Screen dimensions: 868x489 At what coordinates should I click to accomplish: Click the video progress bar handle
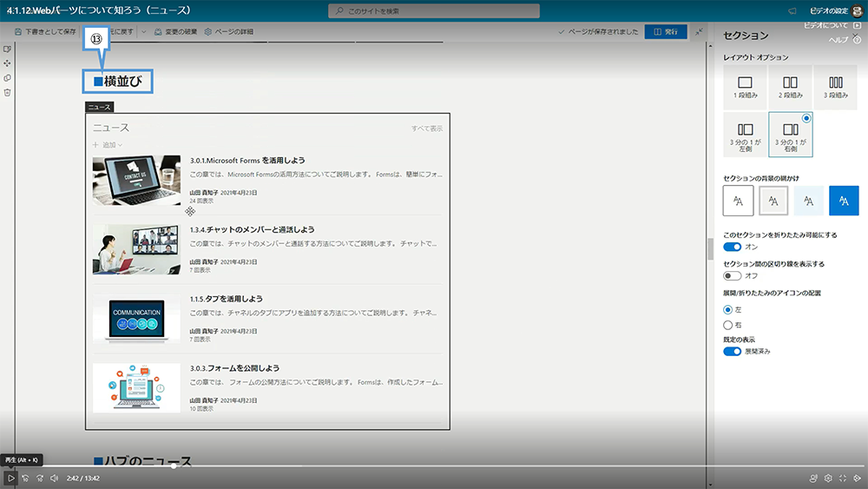174,466
